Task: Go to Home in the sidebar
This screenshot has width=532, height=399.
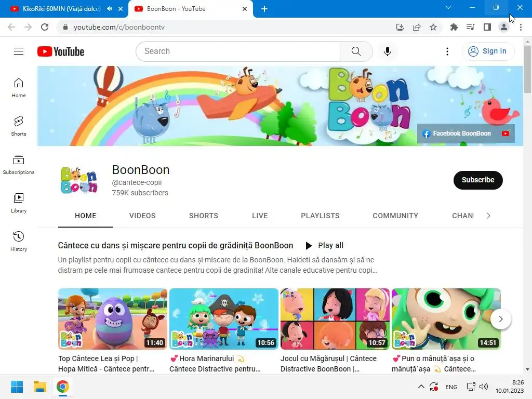Action: pos(19,88)
